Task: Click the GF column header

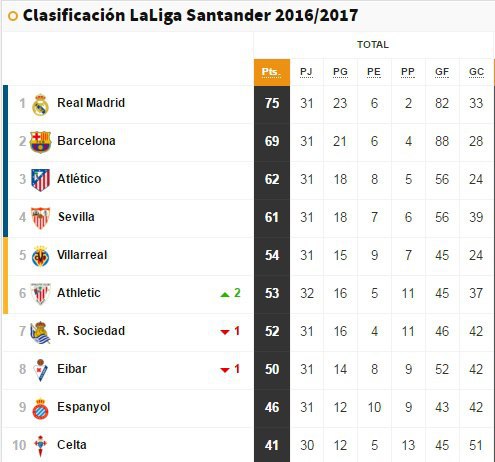Action: (442, 72)
